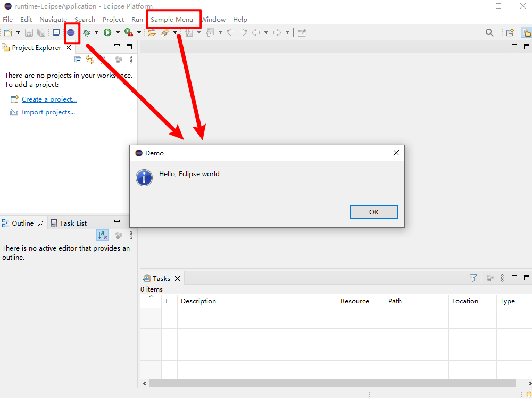
Task: Click the Previous Annotation toolbar icon
Action: click(210, 32)
